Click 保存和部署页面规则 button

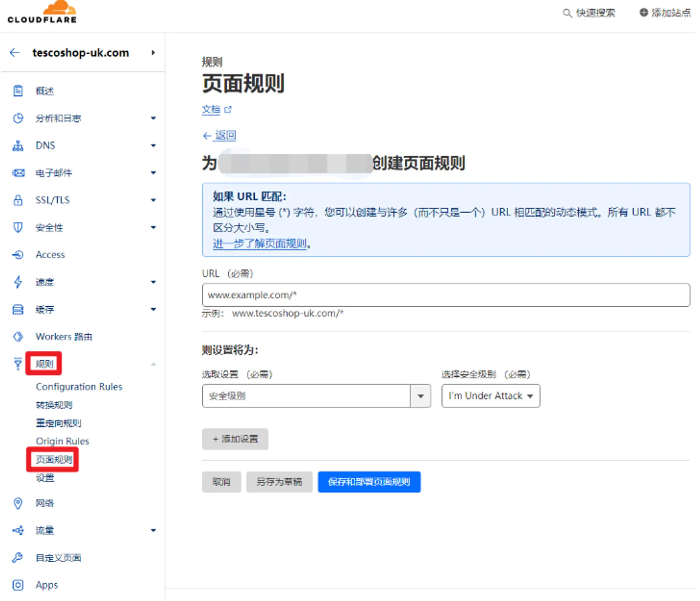369,482
